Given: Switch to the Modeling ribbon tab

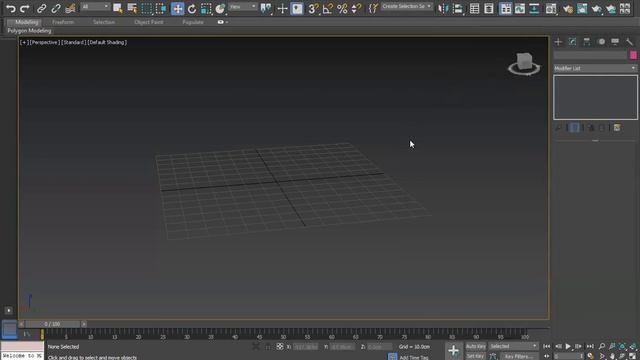Looking at the screenshot, I should (27, 22).
